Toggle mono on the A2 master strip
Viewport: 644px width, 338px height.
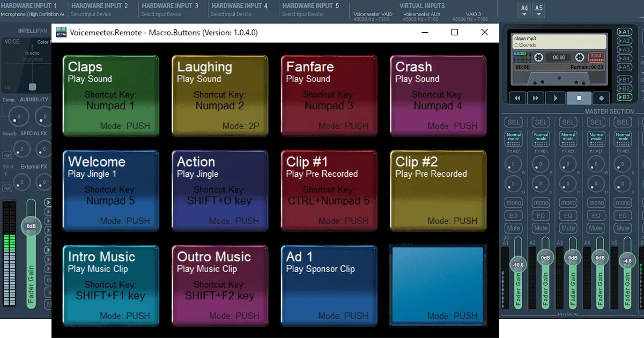pos(541,202)
